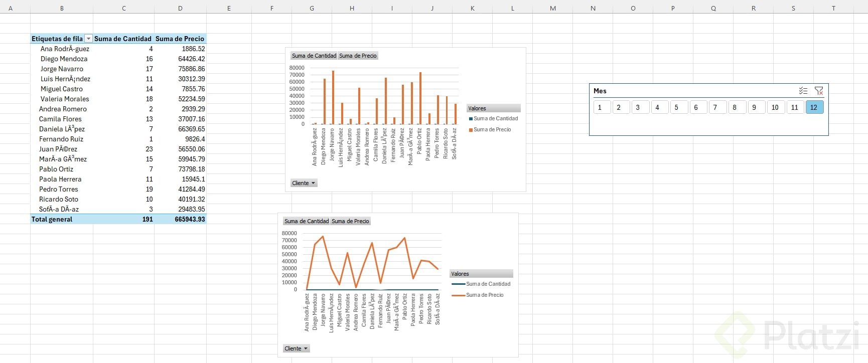Click Suma de Precio button in line chart

point(350,221)
